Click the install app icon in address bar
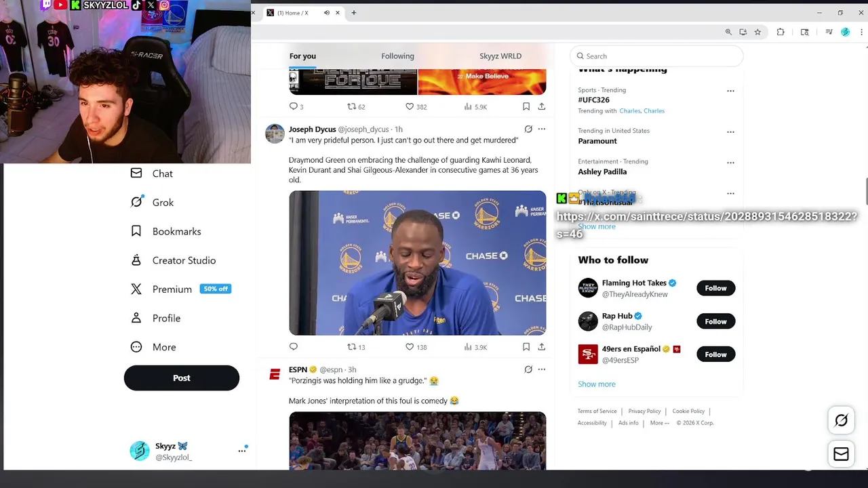This screenshot has width=868, height=488. tap(743, 32)
